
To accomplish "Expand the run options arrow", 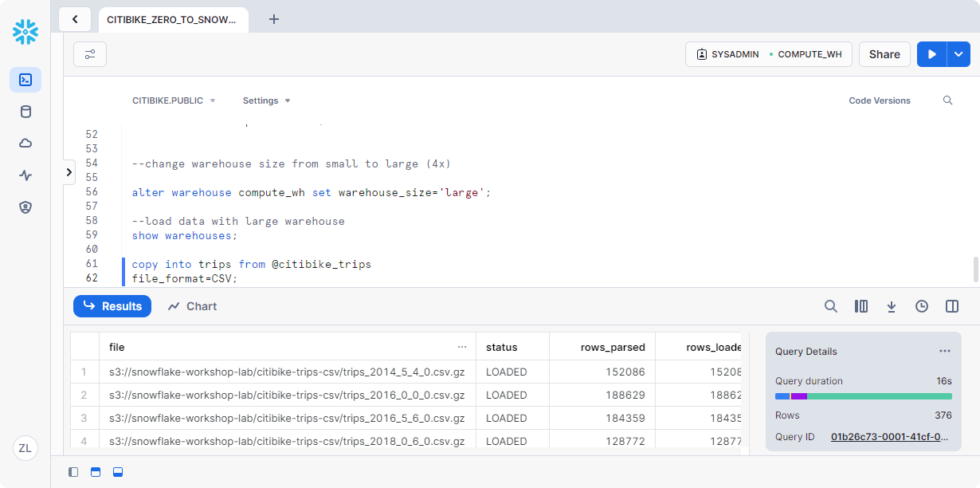I will 958,54.
